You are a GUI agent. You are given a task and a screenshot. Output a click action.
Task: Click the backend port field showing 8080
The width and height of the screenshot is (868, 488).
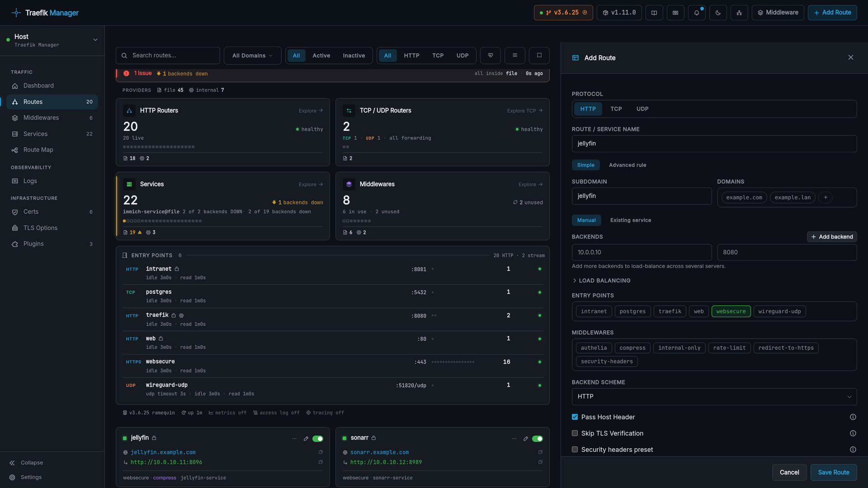pos(787,253)
